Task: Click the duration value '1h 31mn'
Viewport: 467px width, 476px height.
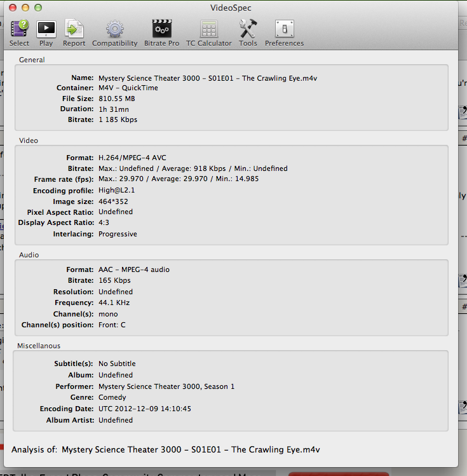Action: [x=114, y=109]
